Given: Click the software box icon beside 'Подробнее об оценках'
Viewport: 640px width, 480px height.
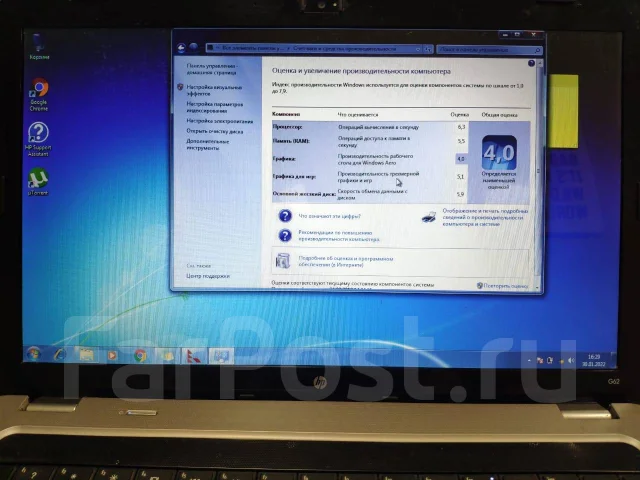Looking at the screenshot, I should (282, 261).
